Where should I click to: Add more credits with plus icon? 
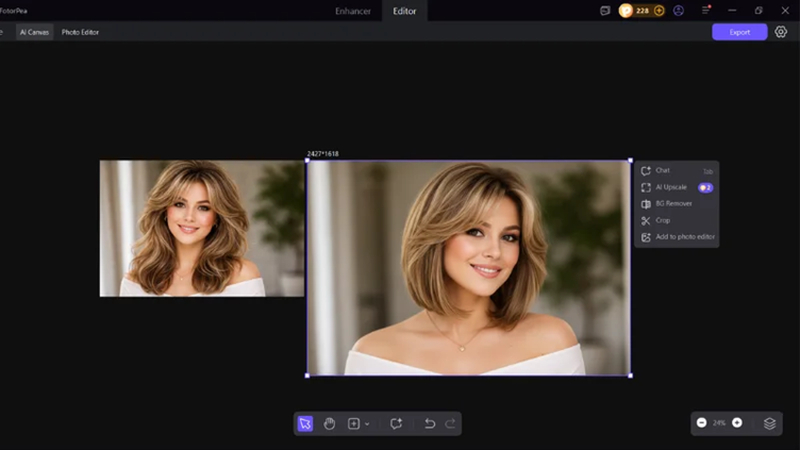coord(659,10)
